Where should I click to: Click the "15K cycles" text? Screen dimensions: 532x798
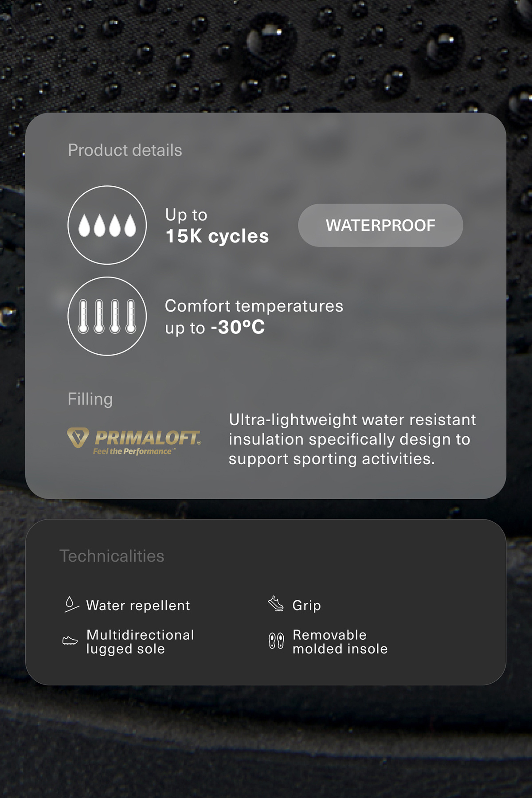coord(217,236)
